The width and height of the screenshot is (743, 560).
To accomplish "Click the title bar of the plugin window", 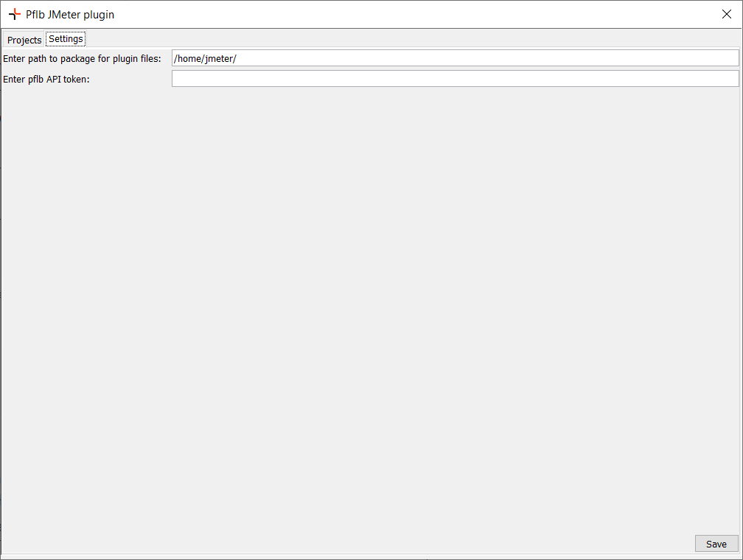I will pos(369,14).
